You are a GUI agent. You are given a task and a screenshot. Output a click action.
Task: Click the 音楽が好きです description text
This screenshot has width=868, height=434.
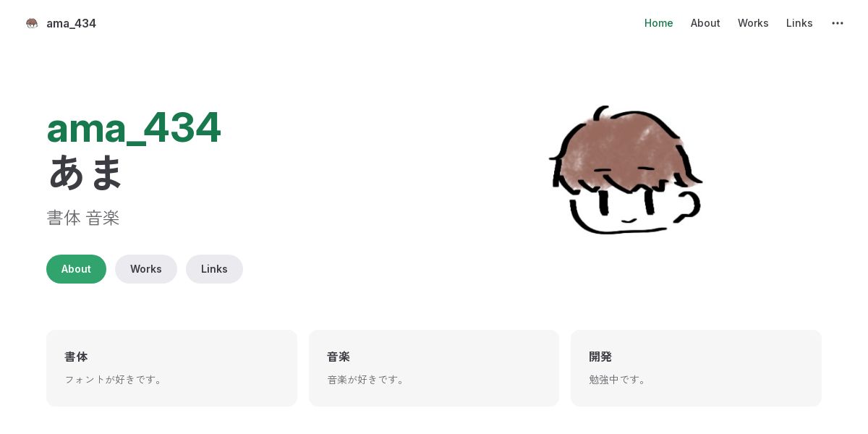pyautogui.click(x=367, y=379)
